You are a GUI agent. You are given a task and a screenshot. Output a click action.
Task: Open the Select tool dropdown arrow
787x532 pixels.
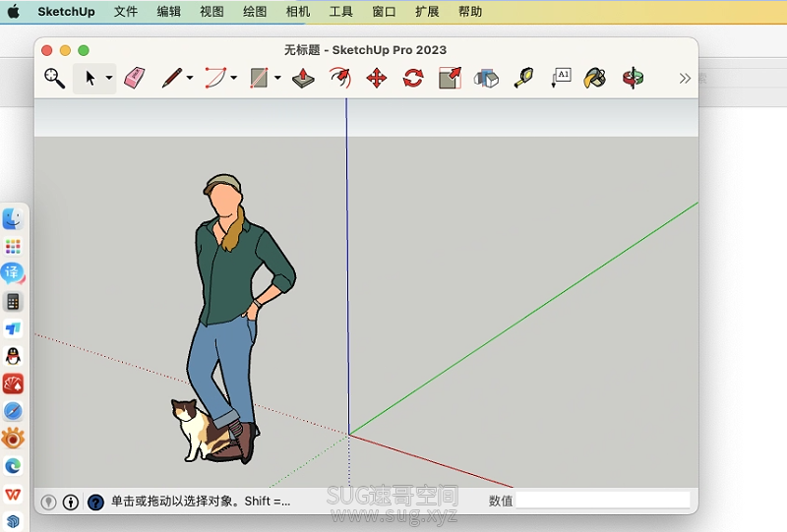[108, 78]
